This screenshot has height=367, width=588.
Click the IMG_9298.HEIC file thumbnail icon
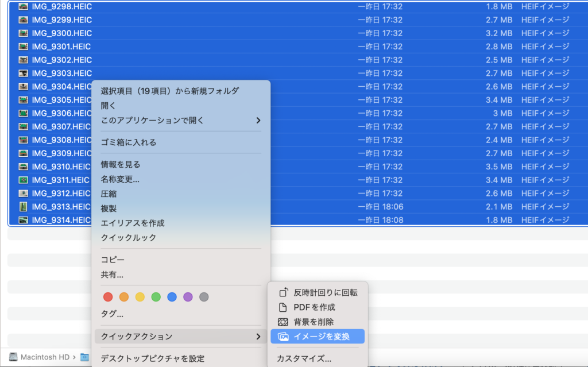click(24, 7)
